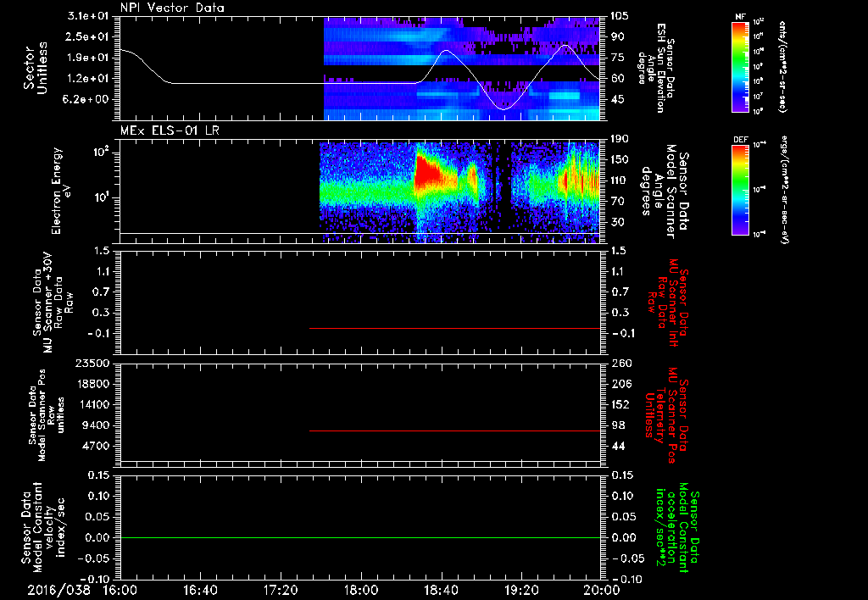Click the 98 telemetry tick value
The height and width of the screenshot is (600, 868).
[618, 425]
